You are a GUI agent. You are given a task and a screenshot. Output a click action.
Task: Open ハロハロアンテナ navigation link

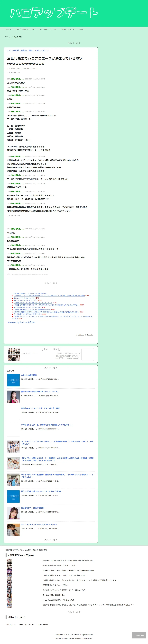coord(67,29)
